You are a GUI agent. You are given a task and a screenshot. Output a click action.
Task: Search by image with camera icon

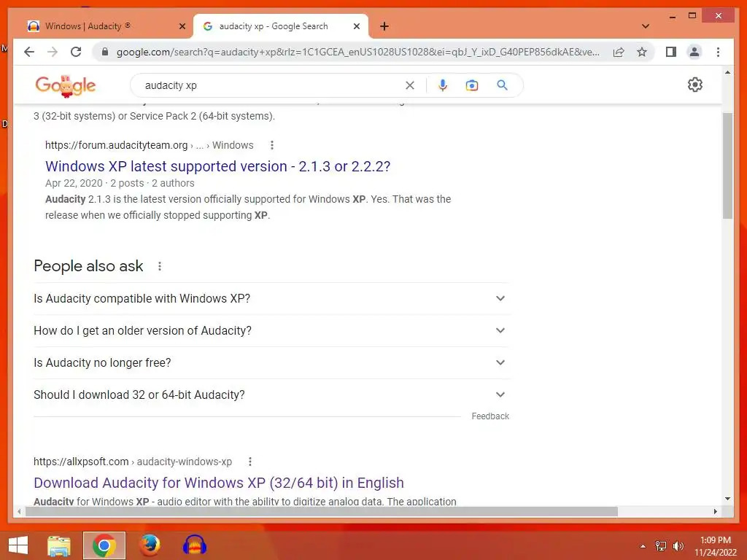tap(472, 85)
